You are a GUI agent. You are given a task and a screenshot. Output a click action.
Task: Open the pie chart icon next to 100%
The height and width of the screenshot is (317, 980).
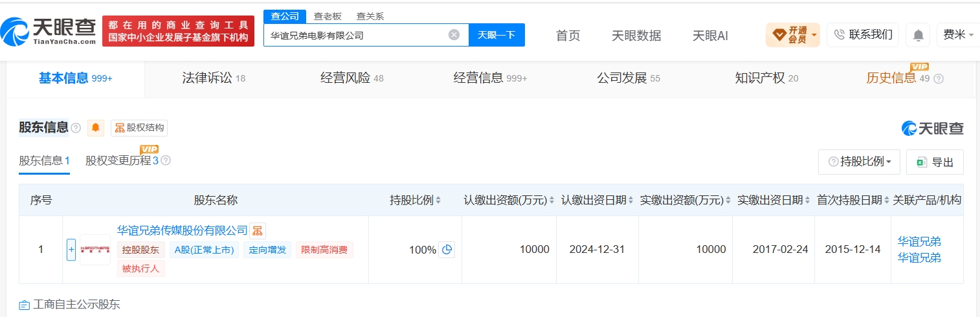pos(447,249)
